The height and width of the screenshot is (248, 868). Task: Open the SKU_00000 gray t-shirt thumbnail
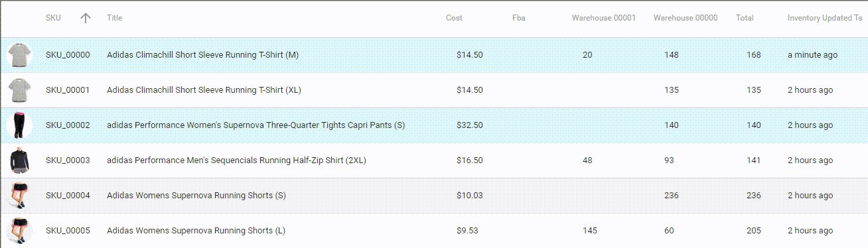19,55
